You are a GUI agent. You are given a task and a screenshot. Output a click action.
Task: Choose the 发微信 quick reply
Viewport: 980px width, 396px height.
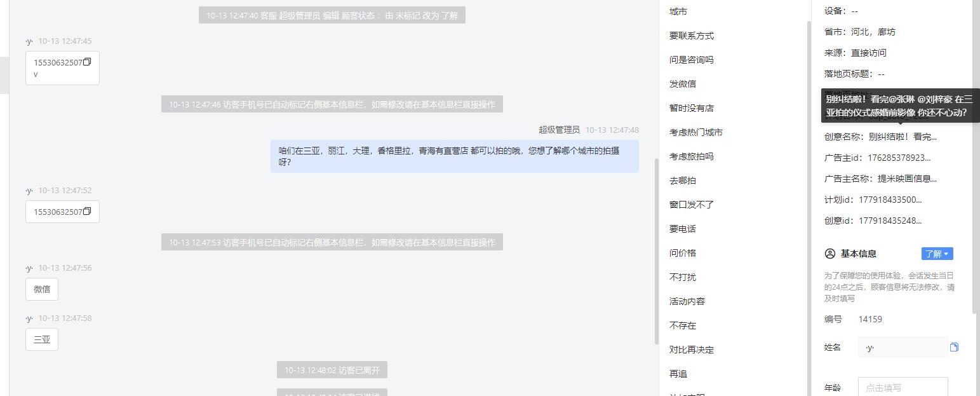tap(683, 84)
